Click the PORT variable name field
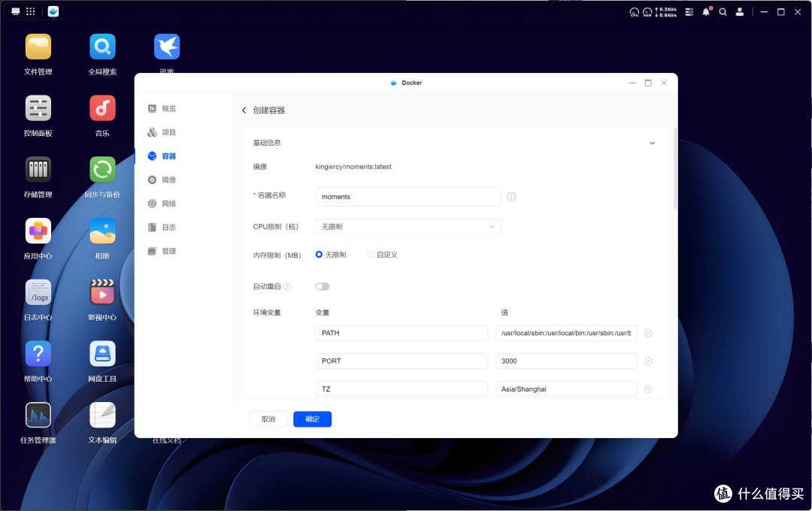This screenshot has width=812, height=511. [x=401, y=361]
